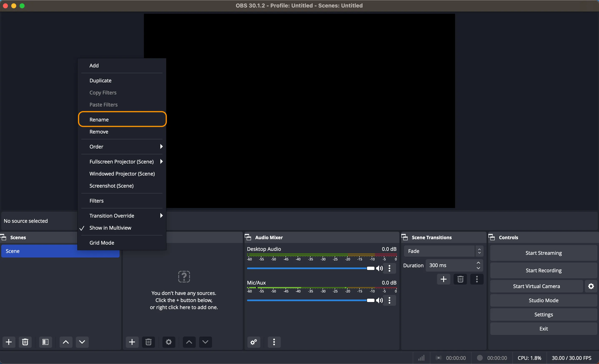Click Desktop Audio 0.0 dB value
This screenshot has width=599, height=364.
point(389,249)
